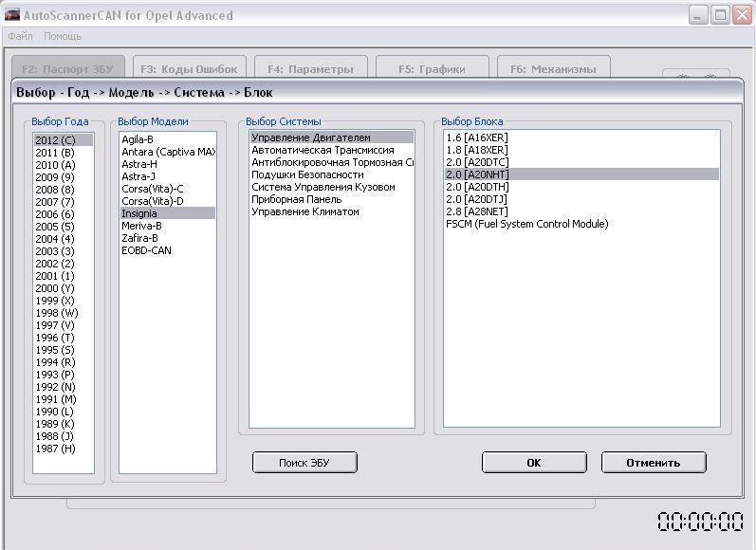Choose year 2005 (5) from year list
The width and height of the screenshot is (756, 550).
[x=54, y=227]
